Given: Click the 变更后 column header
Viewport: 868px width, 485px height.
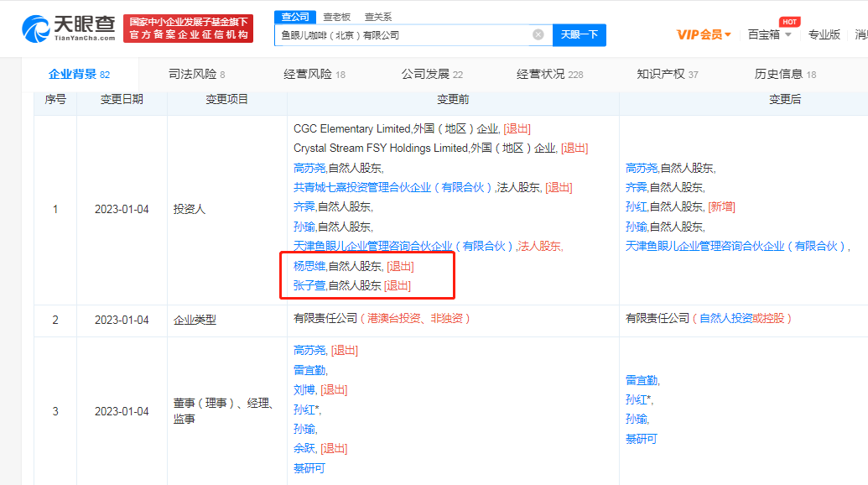Looking at the screenshot, I should click(x=785, y=100).
